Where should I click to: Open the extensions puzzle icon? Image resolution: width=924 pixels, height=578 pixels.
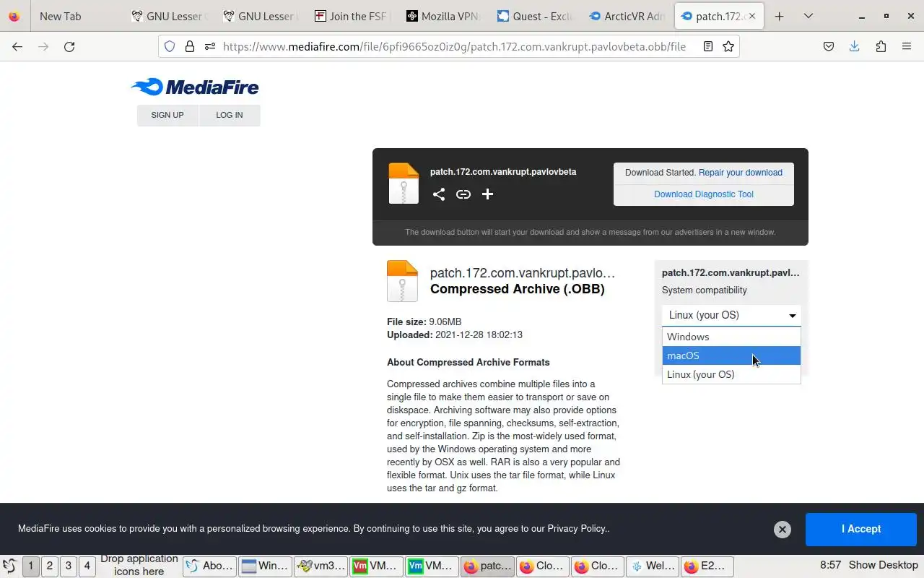(881, 46)
